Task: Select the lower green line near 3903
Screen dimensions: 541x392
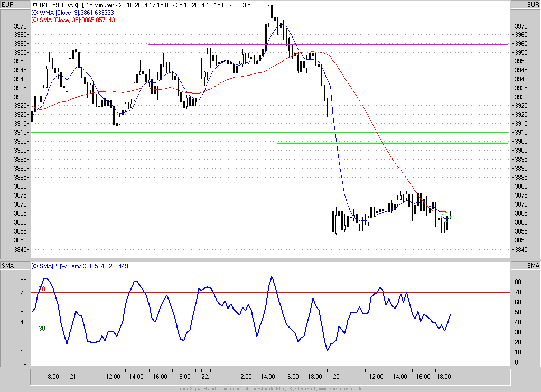Action: 158,144
